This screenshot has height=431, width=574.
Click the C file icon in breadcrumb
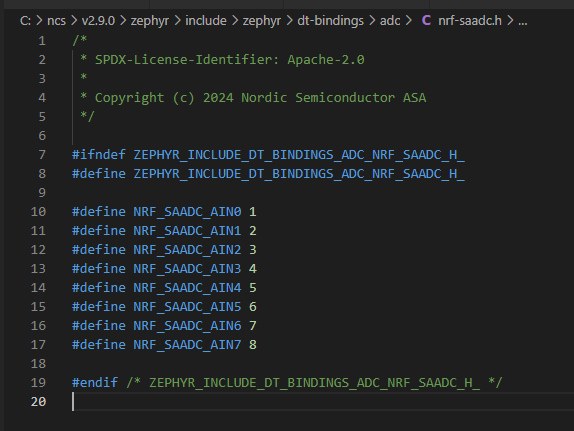[426, 21]
